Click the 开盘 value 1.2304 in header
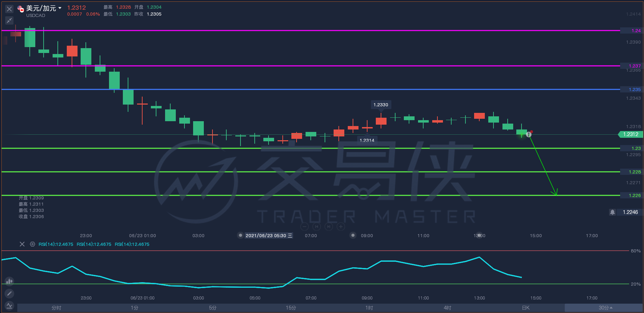644x313 pixels. (154, 7)
